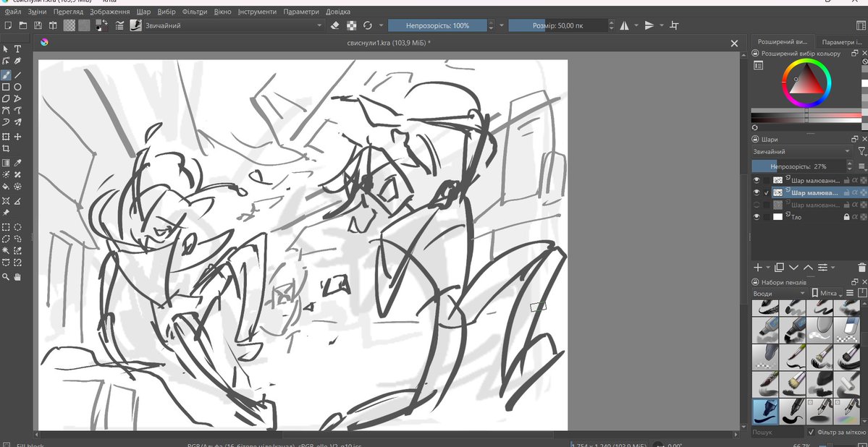Hide the Тло background layer
Screen dimensions: 868x447
point(757,217)
